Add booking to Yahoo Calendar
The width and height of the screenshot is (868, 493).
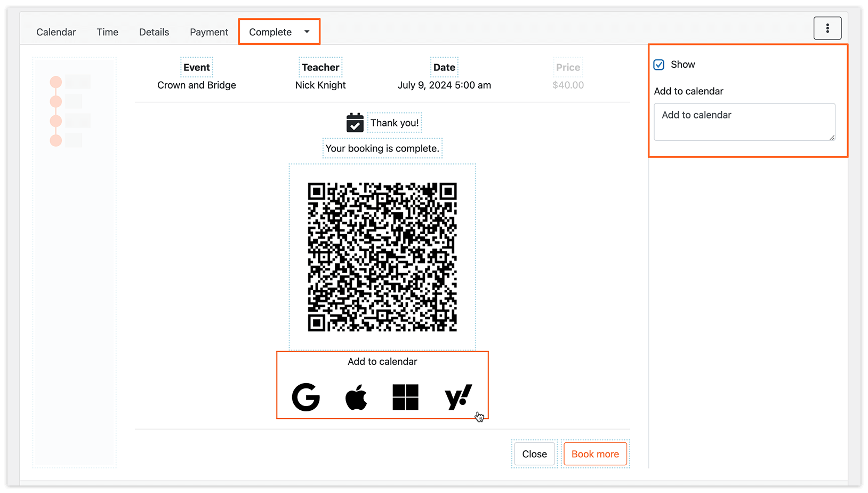[x=457, y=397]
